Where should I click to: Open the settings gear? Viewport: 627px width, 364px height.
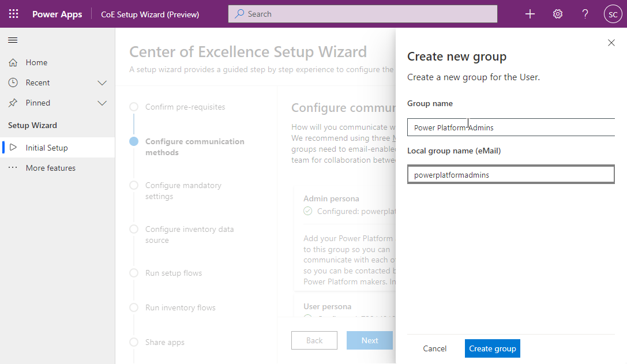[557, 14]
